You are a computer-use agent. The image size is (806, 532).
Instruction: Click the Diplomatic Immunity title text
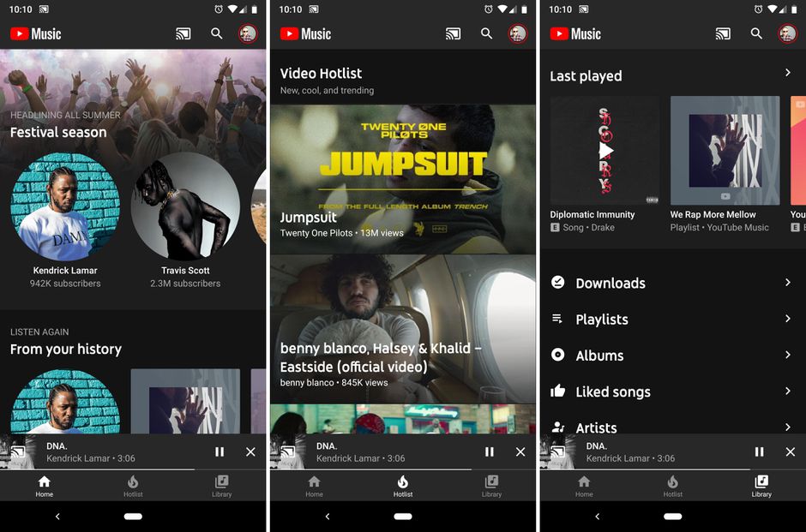pyautogui.click(x=592, y=215)
